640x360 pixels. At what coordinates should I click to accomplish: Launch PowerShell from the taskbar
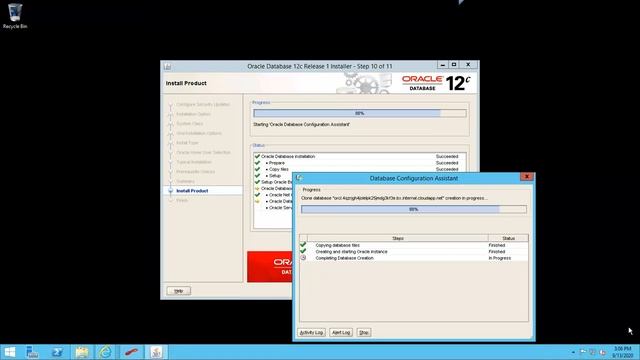coord(57,352)
